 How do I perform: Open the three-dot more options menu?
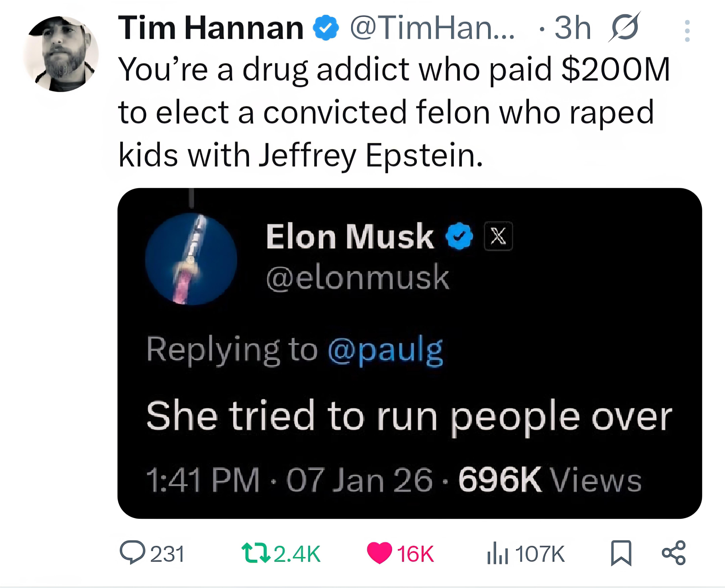(687, 31)
